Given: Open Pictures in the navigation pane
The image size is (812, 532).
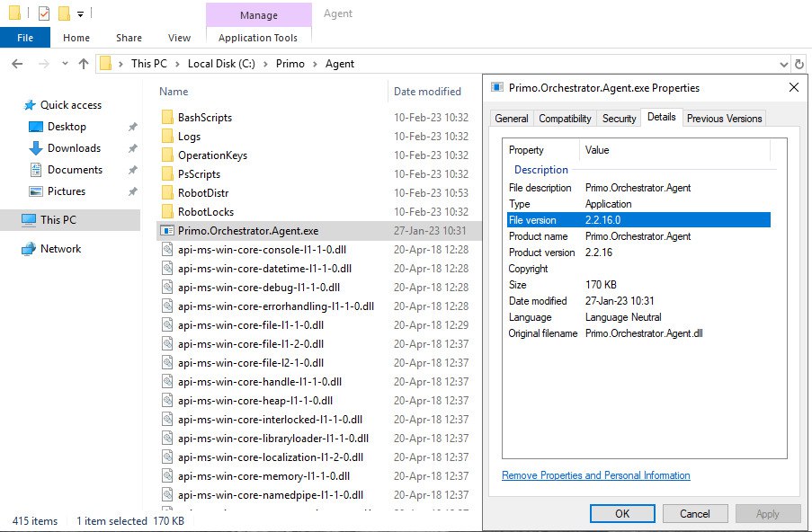Looking at the screenshot, I should (66, 191).
